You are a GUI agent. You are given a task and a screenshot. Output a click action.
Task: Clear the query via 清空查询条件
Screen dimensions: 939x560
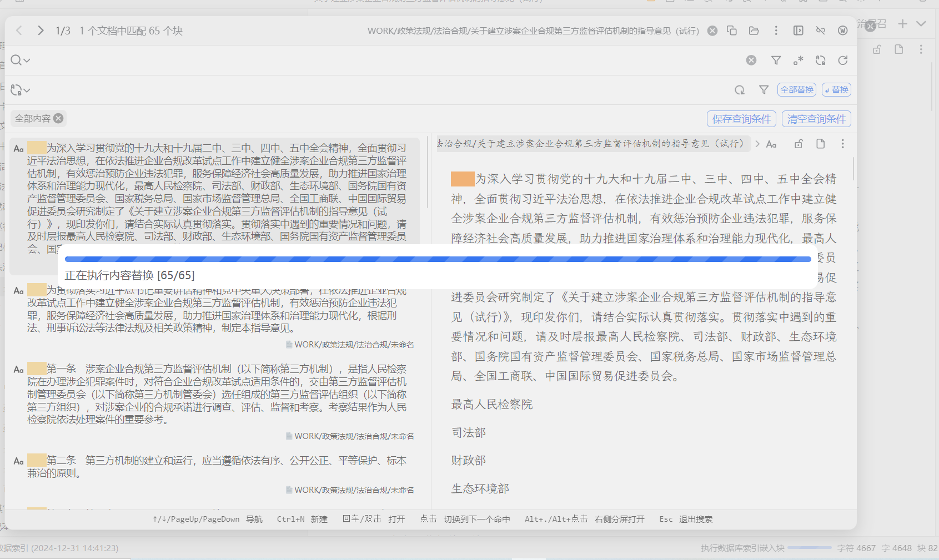816,119
